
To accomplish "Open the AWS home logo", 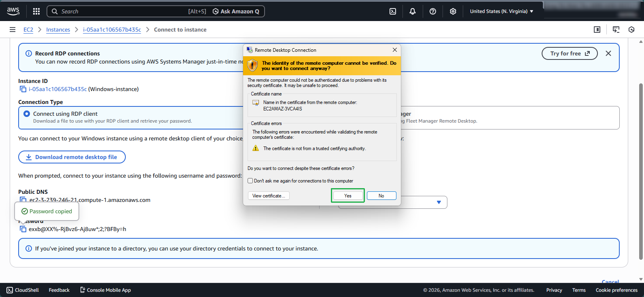I will click(13, 11).
